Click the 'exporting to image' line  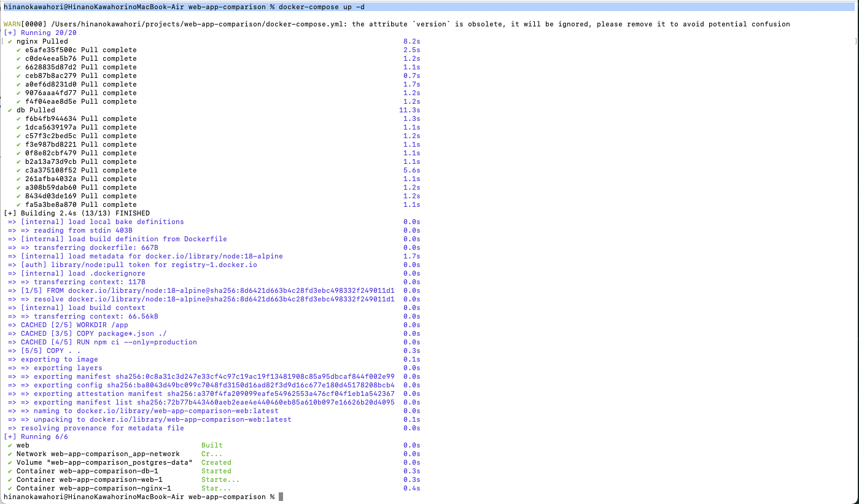pos(53,359)
